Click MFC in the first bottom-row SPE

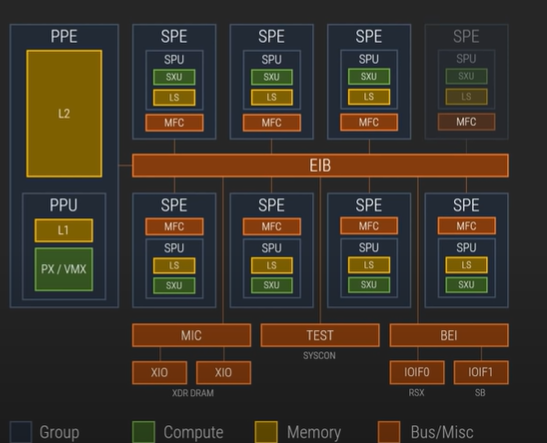(x=174, y=226)
